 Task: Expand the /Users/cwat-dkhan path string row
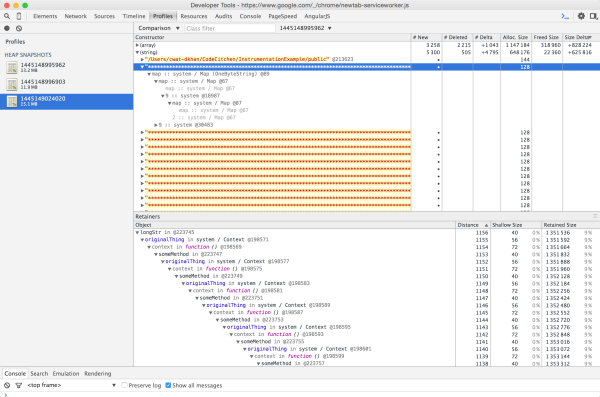click(x=142, y=59)
